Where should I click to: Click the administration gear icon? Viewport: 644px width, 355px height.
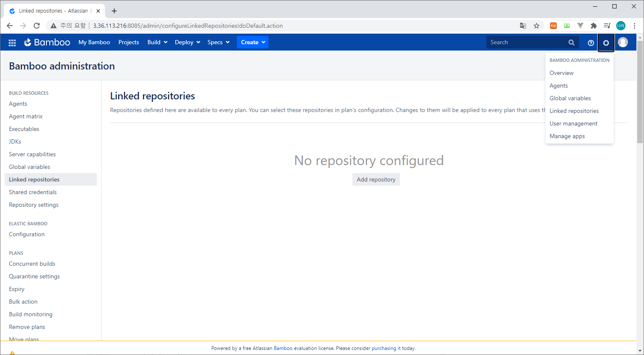pos(606,43)
